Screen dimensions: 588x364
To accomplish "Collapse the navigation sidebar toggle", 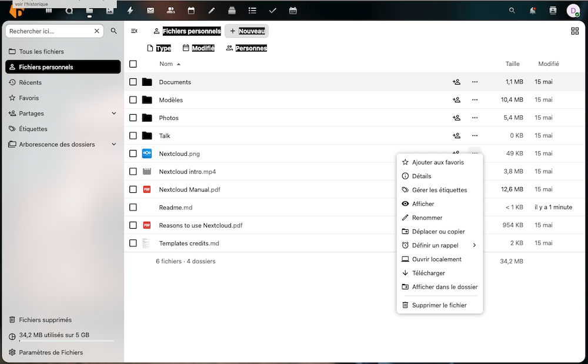I will 134,31.
